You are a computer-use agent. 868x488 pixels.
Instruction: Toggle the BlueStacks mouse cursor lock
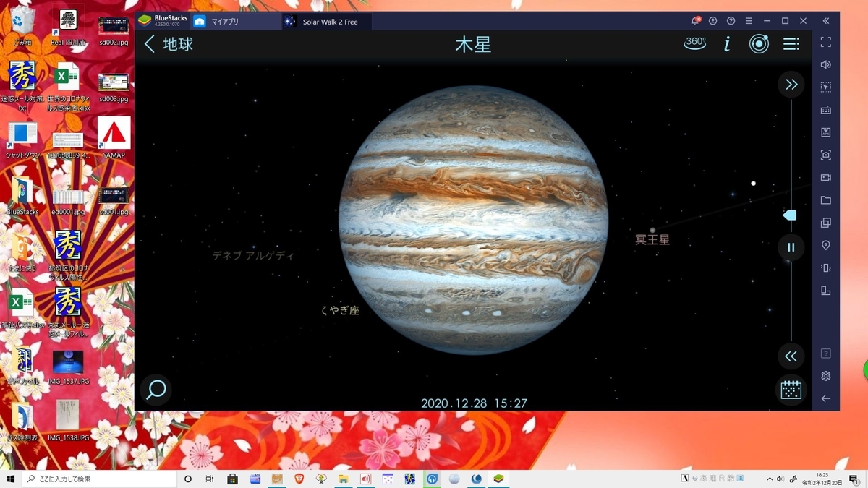pyautogui.click(x=825, y=87)
